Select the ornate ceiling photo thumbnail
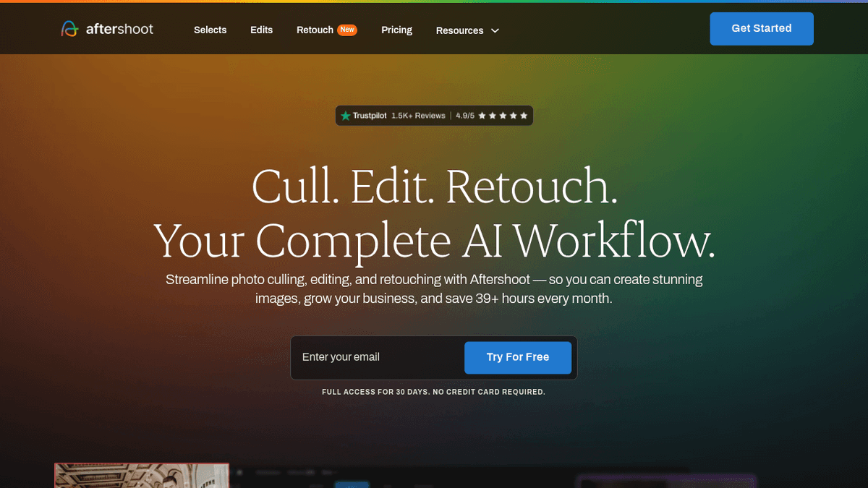The height and width of the screenshot is (488, 868). tap(142, 475)
